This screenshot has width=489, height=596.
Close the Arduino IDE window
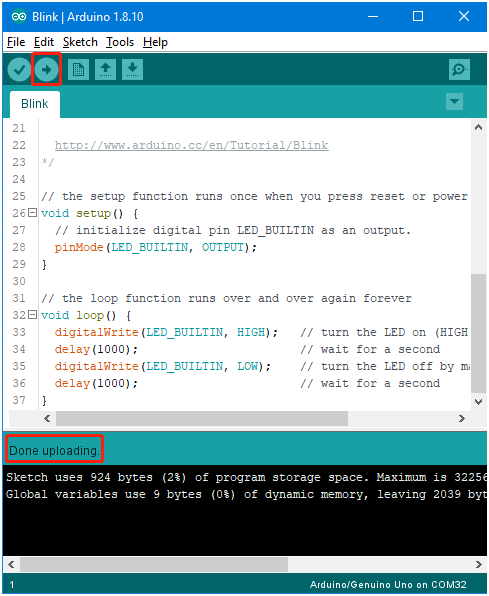(464, 16)
